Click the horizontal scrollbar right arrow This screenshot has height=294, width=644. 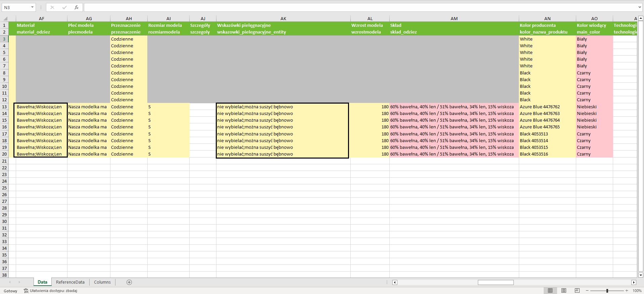634,282
